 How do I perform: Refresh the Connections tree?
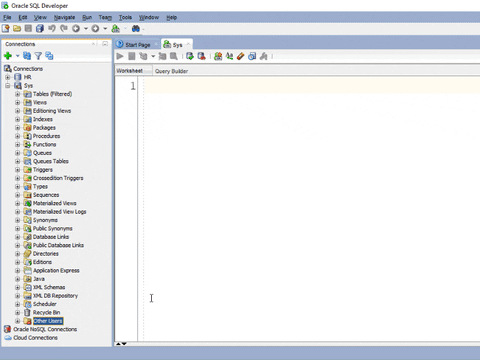pos(27,56)
